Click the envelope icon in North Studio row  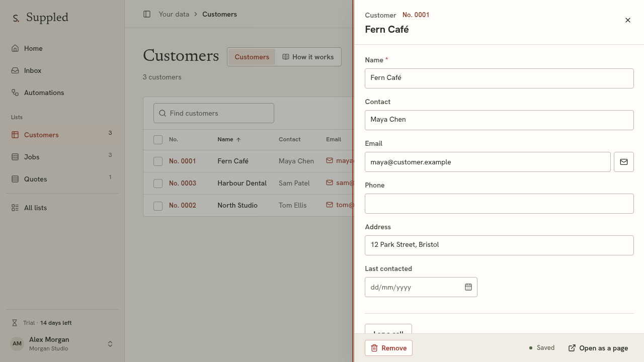pos(330,205)
